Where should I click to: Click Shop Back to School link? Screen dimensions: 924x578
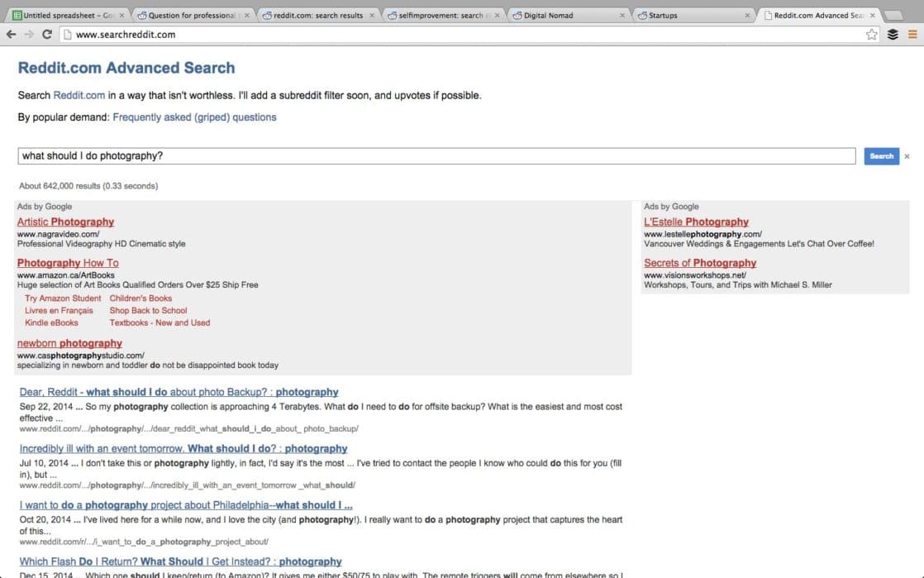pyautogui.click(x=148, y=310)
